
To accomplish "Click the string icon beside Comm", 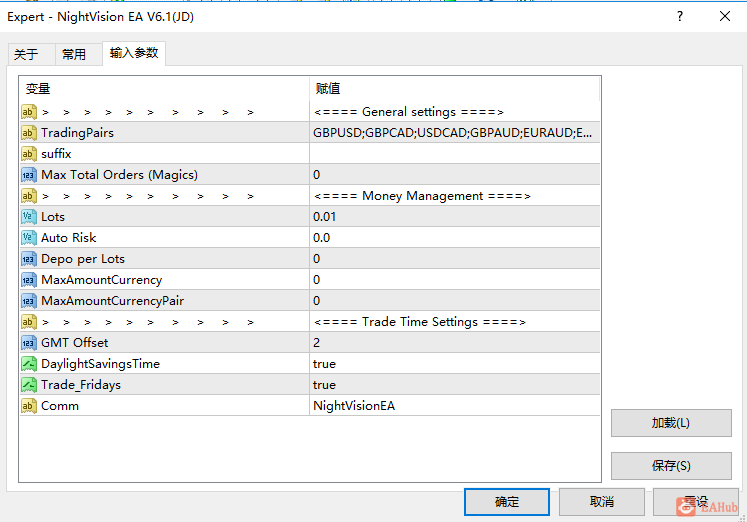I will (29, 406).
